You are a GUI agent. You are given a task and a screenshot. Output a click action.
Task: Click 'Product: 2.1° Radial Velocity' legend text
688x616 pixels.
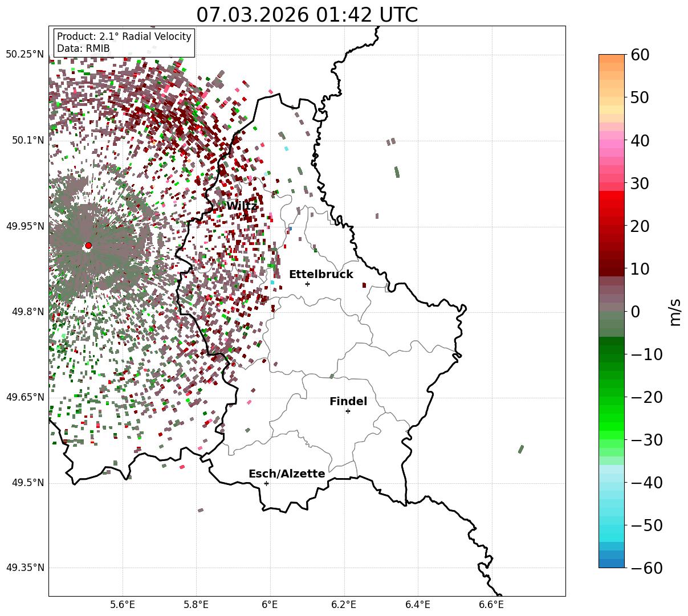(124, 36)
